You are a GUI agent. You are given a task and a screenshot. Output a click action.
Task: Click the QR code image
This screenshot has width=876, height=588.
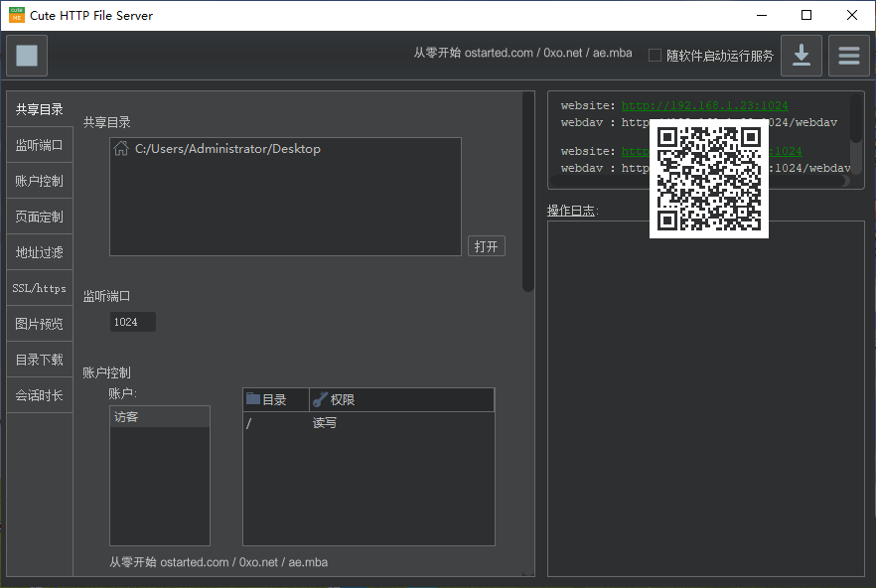coord(709,179)
